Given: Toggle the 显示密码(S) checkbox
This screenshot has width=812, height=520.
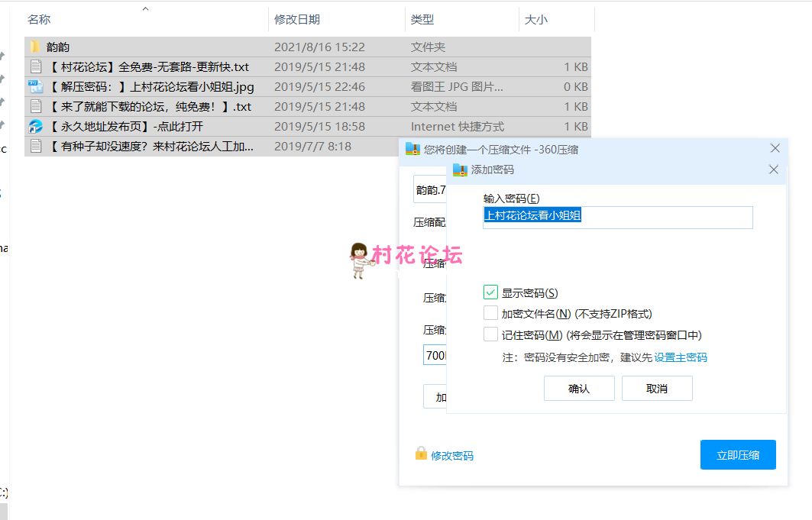Looking at the screenshot, I should pyautogui.click(x=490, y=292).
